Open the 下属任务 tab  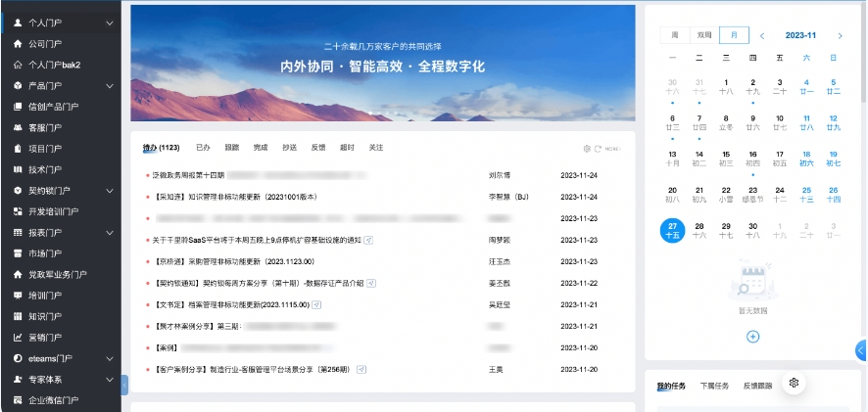[x=714, y=386]
